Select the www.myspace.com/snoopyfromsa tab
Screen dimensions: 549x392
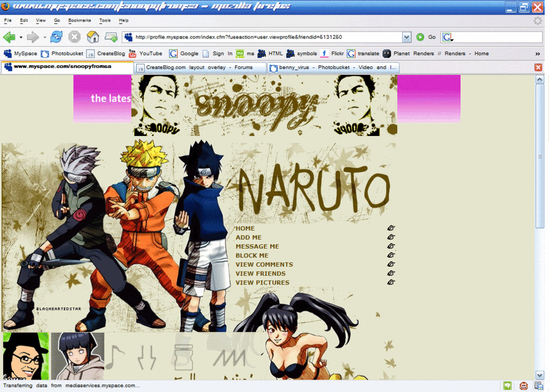tap(67, 67)
